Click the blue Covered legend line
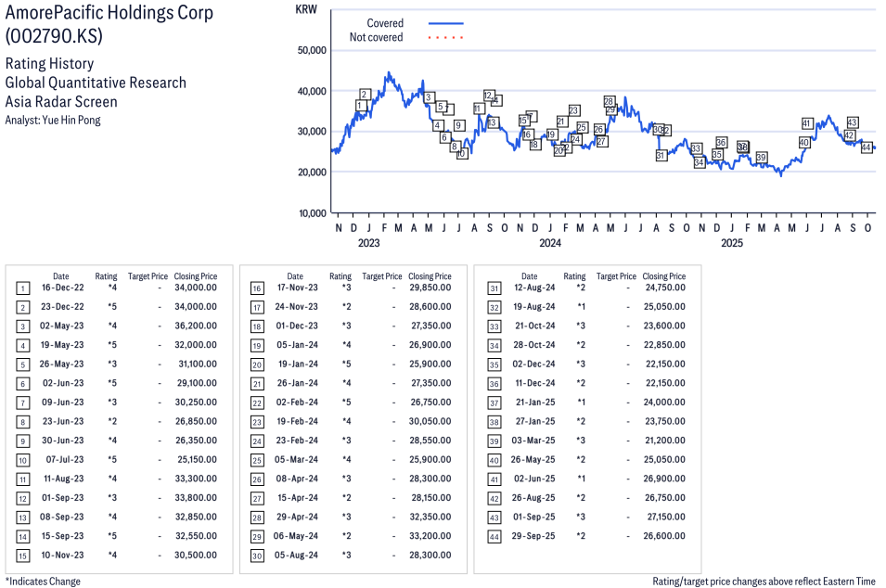 [445, 23]
